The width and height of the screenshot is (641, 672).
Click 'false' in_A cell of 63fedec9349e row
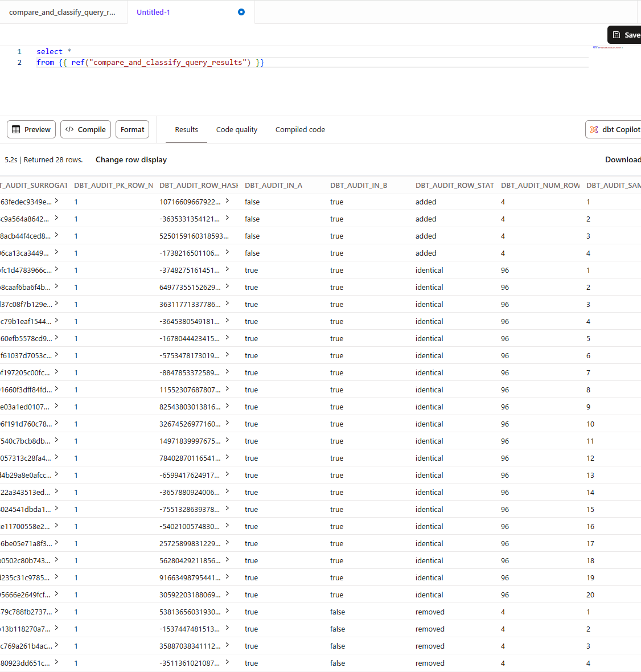252,202
